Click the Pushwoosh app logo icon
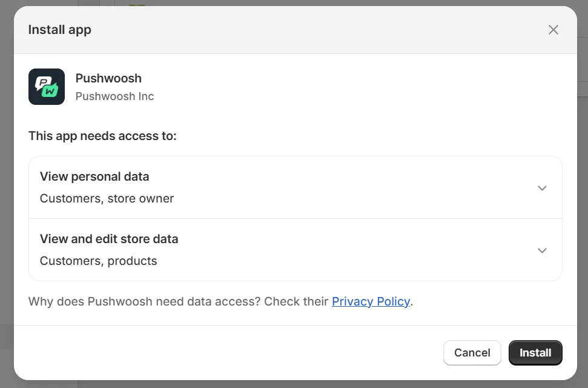The image size is (588, 388). coord(47,87)
